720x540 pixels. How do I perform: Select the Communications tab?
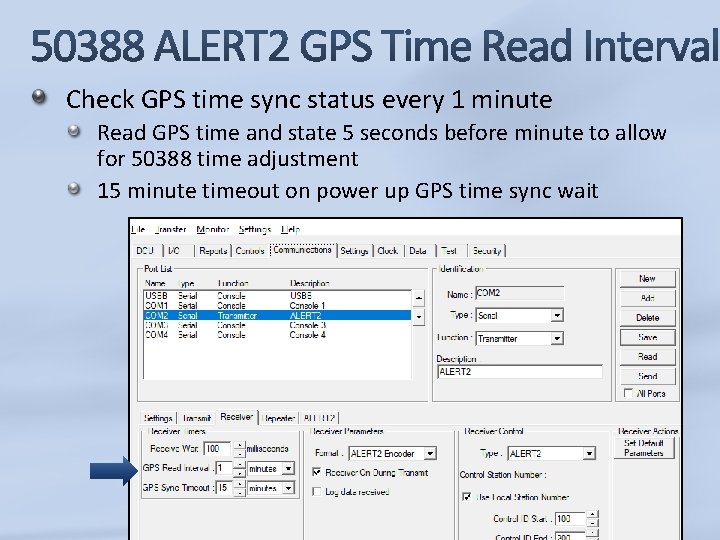302,250
